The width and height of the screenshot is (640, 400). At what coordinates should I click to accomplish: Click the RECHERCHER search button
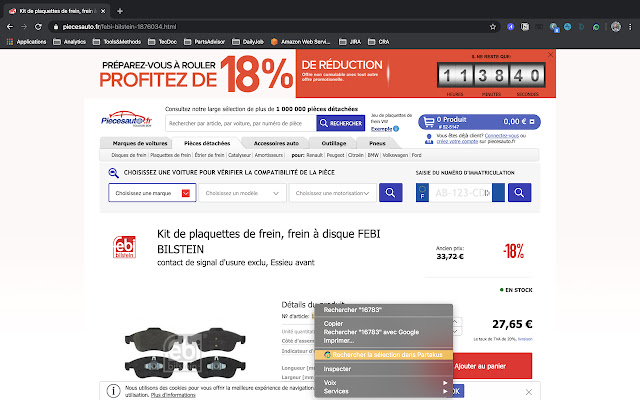tap(341, 123)
